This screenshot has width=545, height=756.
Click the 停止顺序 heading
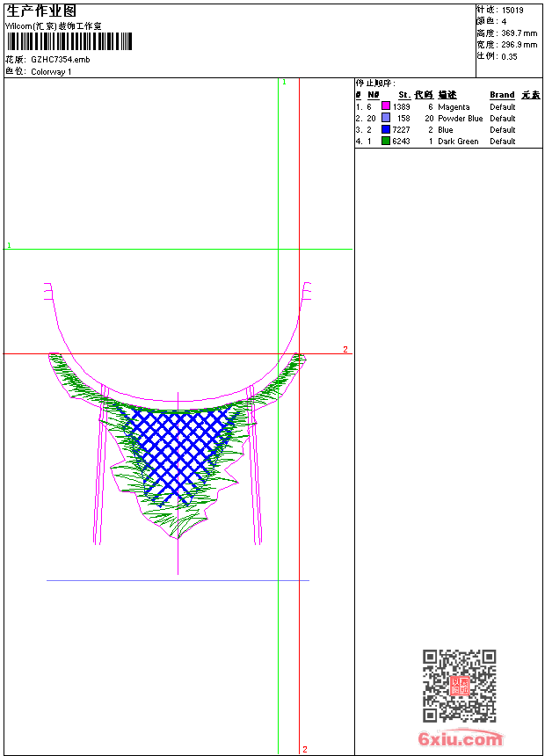tap(375, 83)
